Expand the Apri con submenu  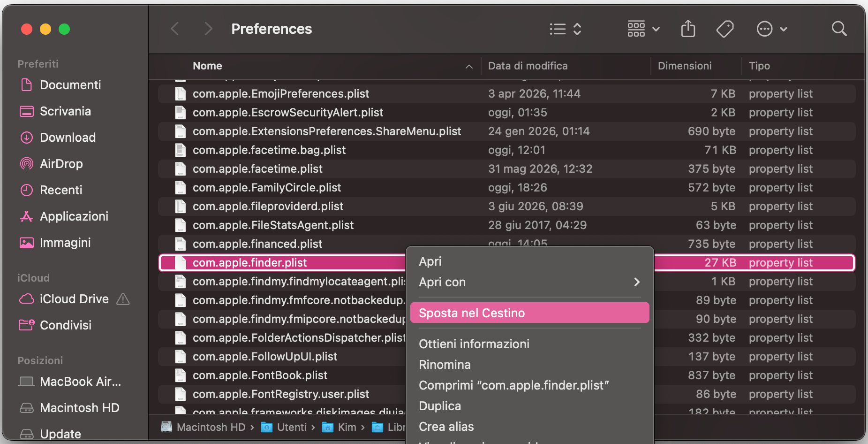coord(530,282)
